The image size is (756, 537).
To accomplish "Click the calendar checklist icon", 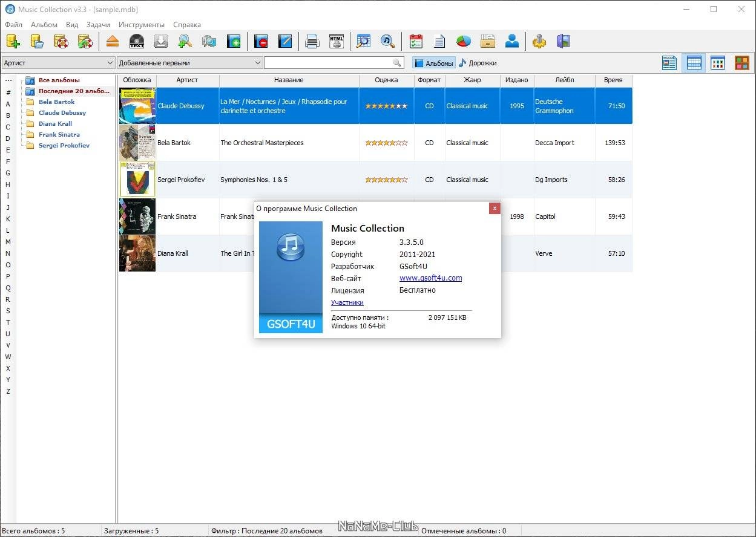I will 415,41.
